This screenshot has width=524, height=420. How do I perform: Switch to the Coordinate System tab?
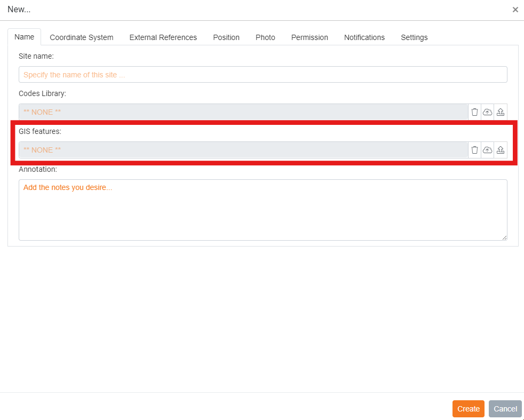click(x=82, y=37)
